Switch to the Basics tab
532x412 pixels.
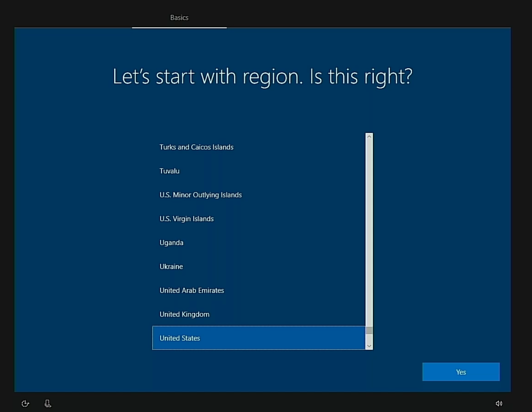[x=179, y=18]
